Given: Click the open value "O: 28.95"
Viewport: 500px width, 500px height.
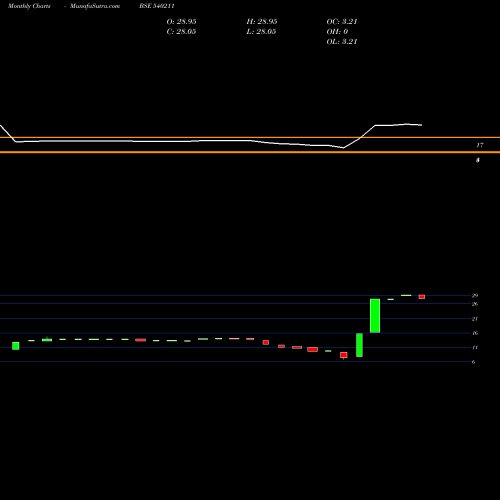Looking at the screenshot, I should click(x=181, y=22).
